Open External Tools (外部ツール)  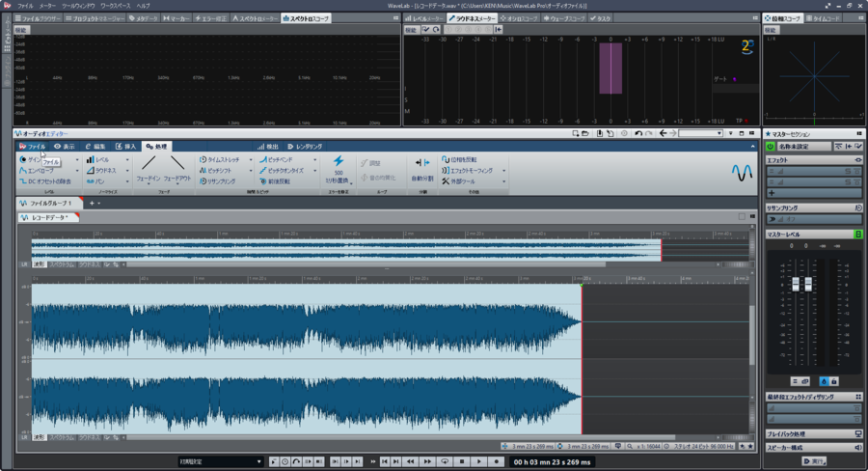[458, 181]
